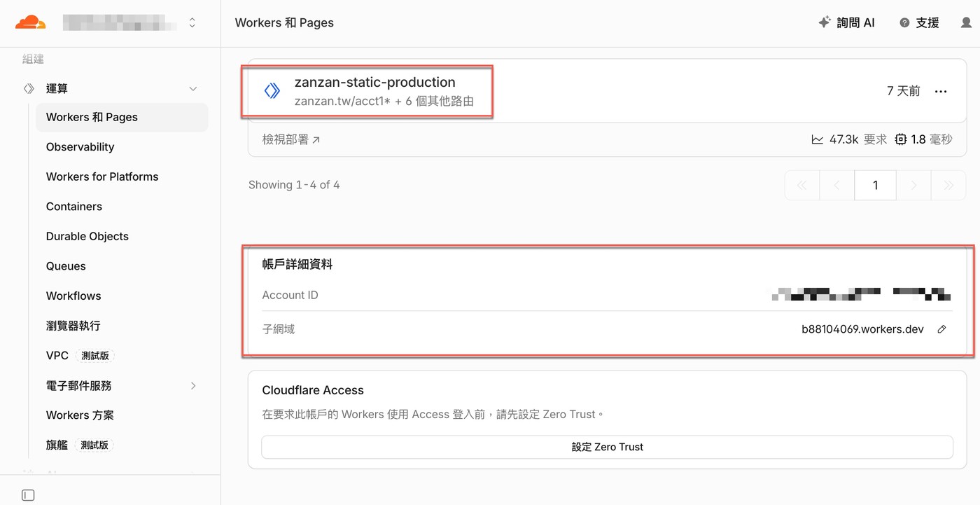The width and height of the screenshot is (980, 505).
Task: Click the 47.3k requests chart icon
Action: [817, 140]
